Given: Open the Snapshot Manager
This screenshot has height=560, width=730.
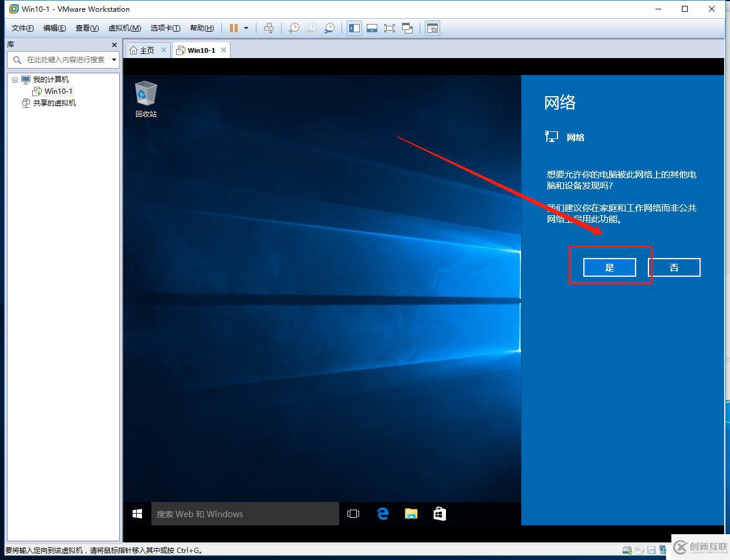Looking at the screenshot, I should pos(329,28).
